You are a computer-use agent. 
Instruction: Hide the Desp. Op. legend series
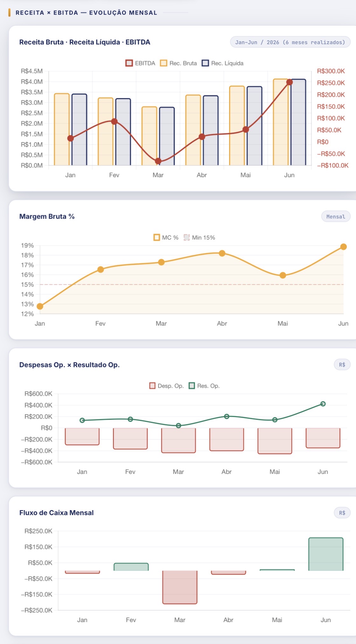pos(166,386)
